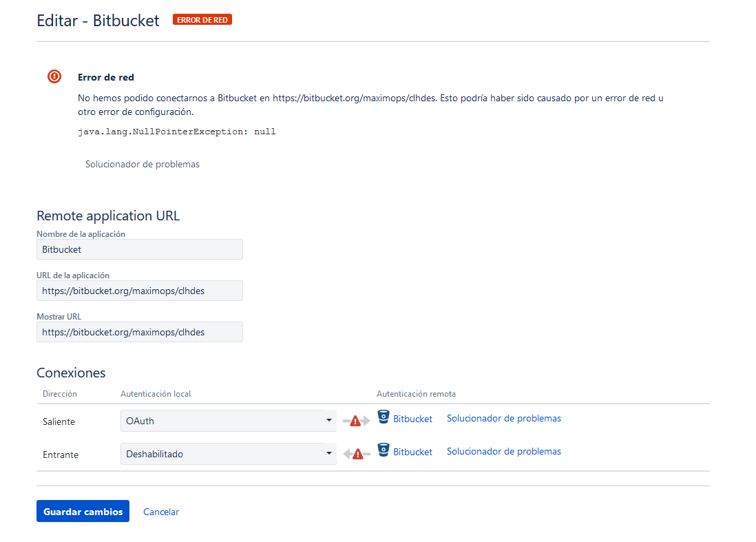The image size is (756, 542).
Task: Open Solucionador de problemas under the error message
Action: (x=143, y=165)
